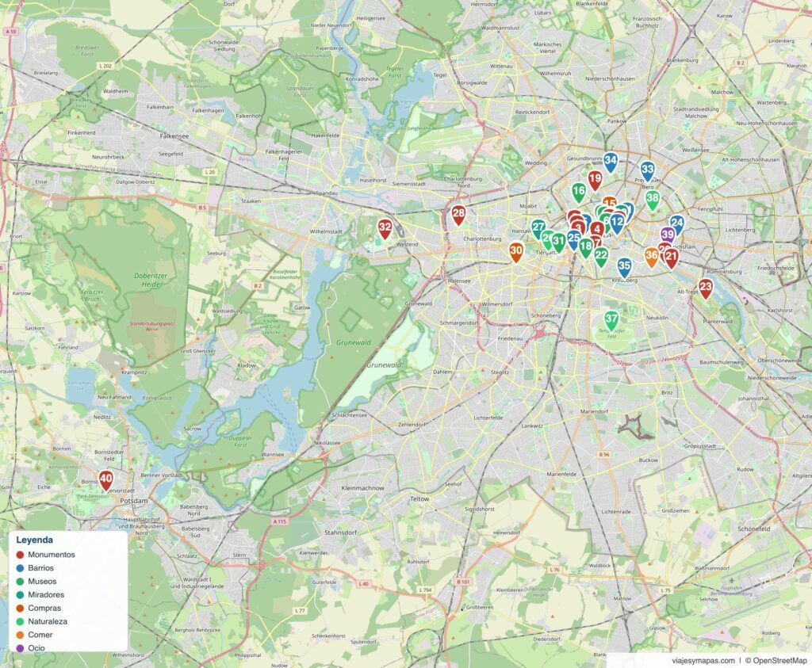Open the orange shopping marker 30
812x668 pixels.
coord(515,252)
